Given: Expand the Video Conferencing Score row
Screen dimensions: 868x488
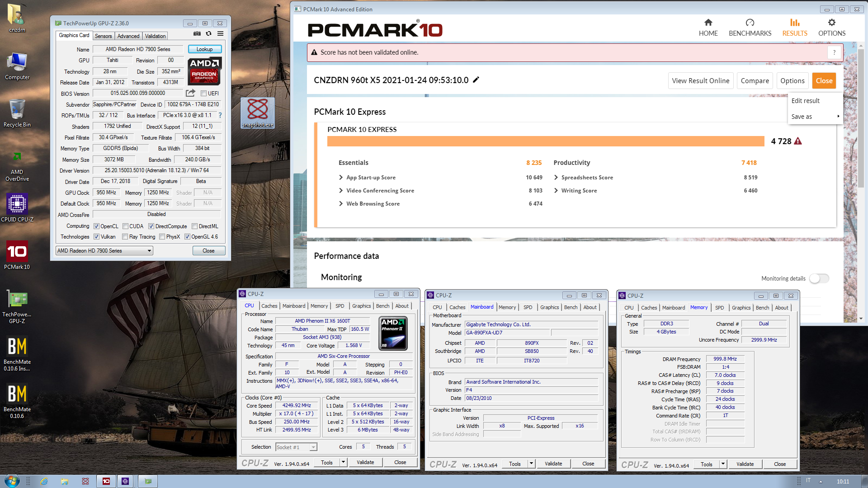Looking at the screenshot, I should (x=341, y=191).
